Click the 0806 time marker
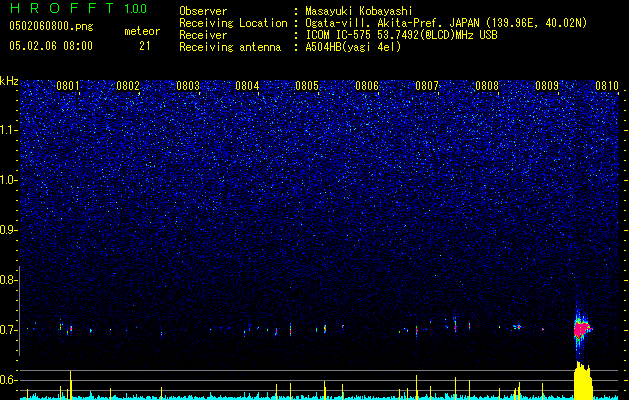The width and height of the screenshot is (629, 400). click(x=367, y=86)
